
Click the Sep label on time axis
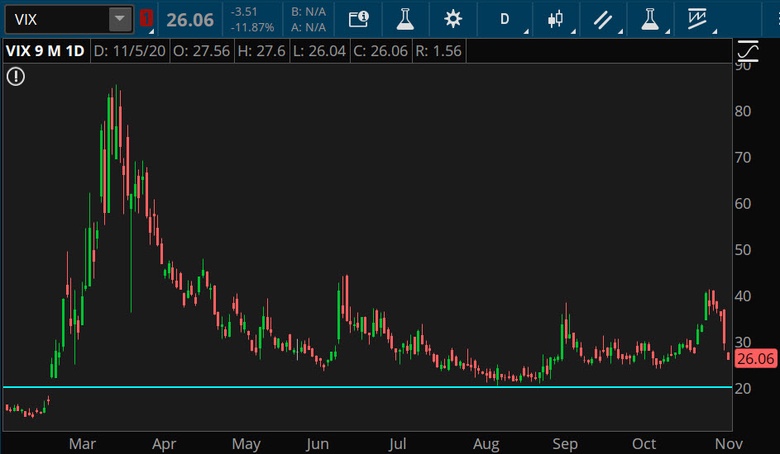(x=565, y=444)
